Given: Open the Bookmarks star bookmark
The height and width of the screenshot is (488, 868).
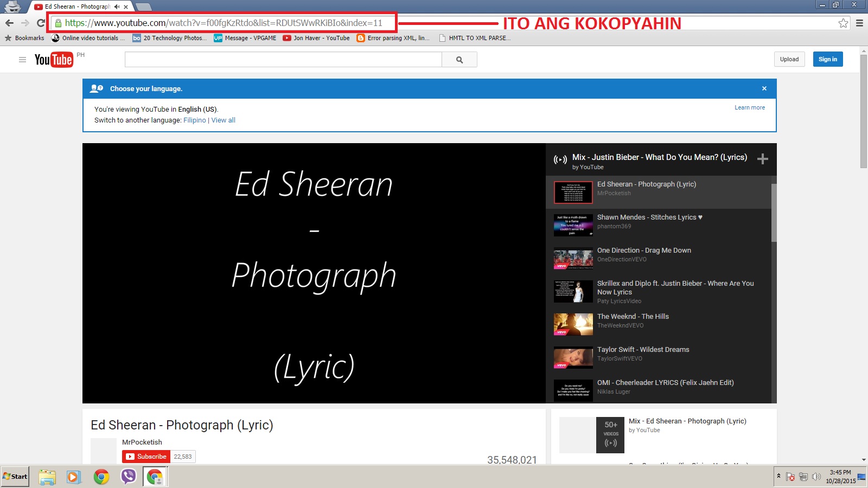Looking at the screenshot, I should (24, 38).
